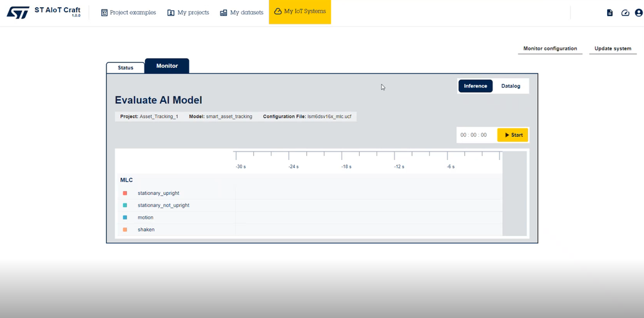
Task: Select My IoT Systems tab
Action: tap(300, 12)
